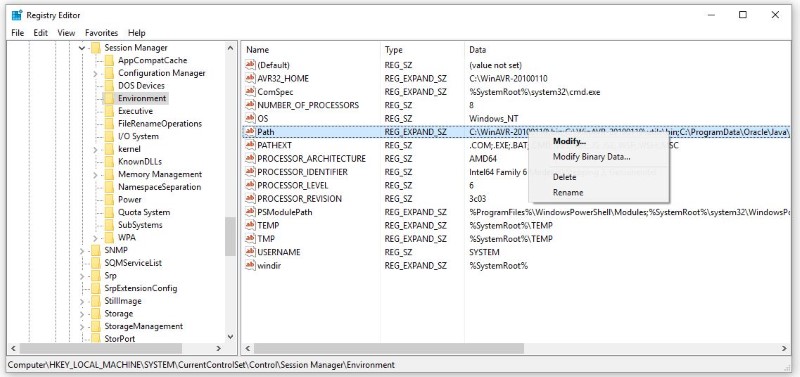Click the Executive folder icon
This screenshot has height=377, width=800.
[x=109, y=111]
